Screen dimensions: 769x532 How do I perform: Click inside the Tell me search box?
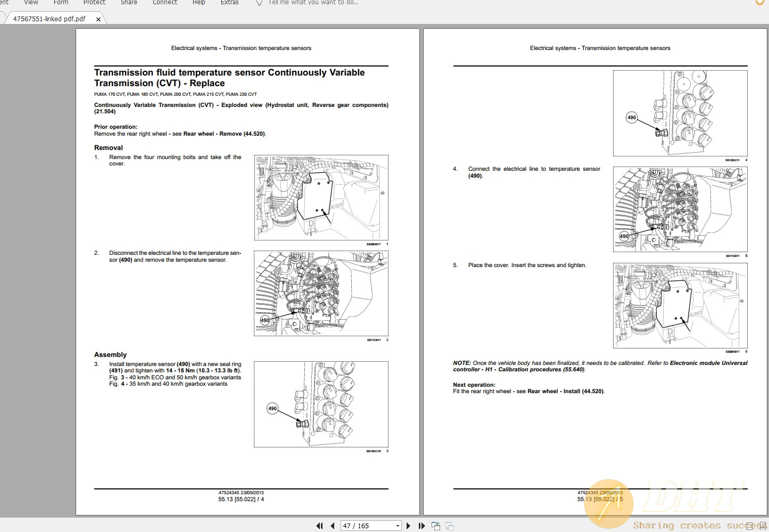pyautogui.click(x=309, y=3)
